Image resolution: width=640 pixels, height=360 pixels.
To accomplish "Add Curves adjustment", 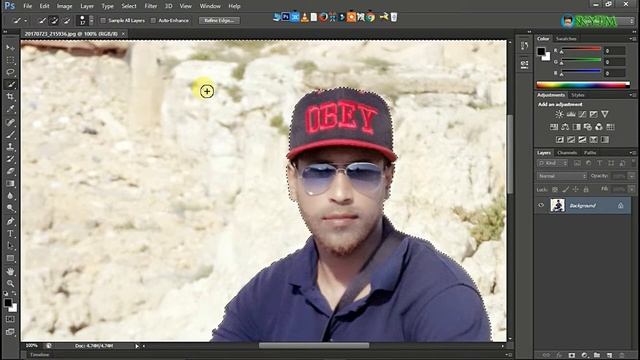I will click(582, 114).
